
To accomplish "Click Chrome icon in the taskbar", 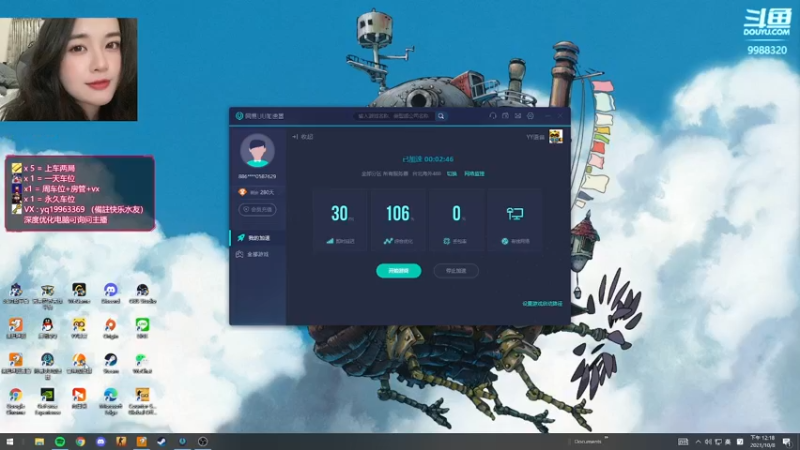I will (80, 441).
